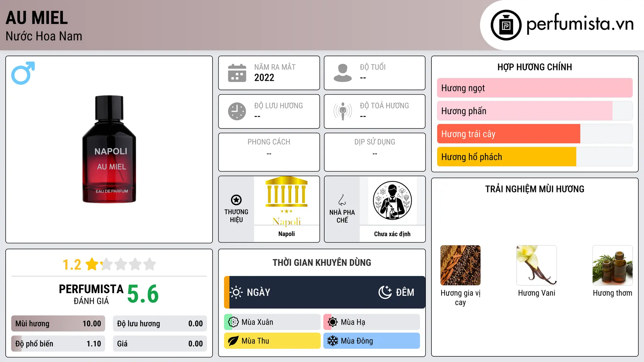
Task: Click the ĐỘ TUỔI label
Action: point(373,67)
